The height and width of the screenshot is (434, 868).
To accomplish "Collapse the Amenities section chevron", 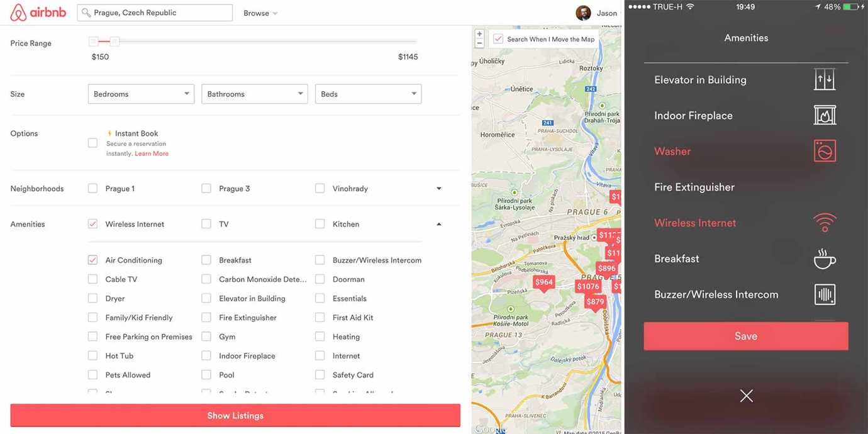I will pos(438,223).
